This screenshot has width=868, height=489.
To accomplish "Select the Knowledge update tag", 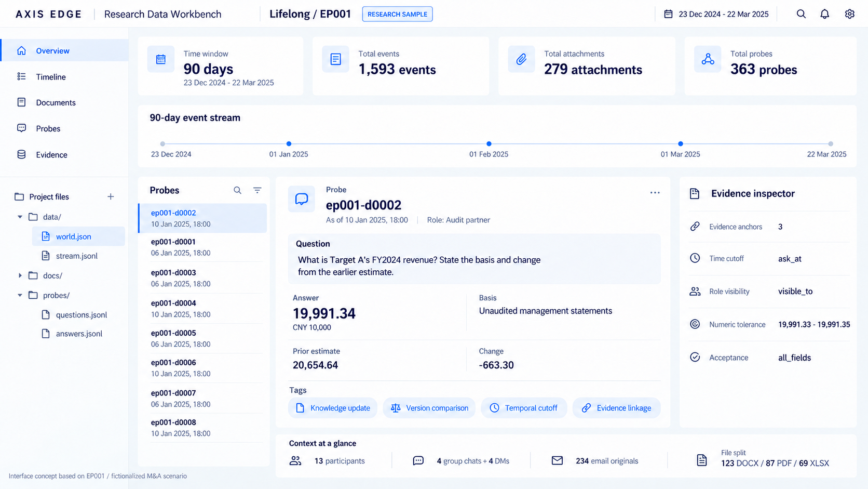I will (333, 408).
